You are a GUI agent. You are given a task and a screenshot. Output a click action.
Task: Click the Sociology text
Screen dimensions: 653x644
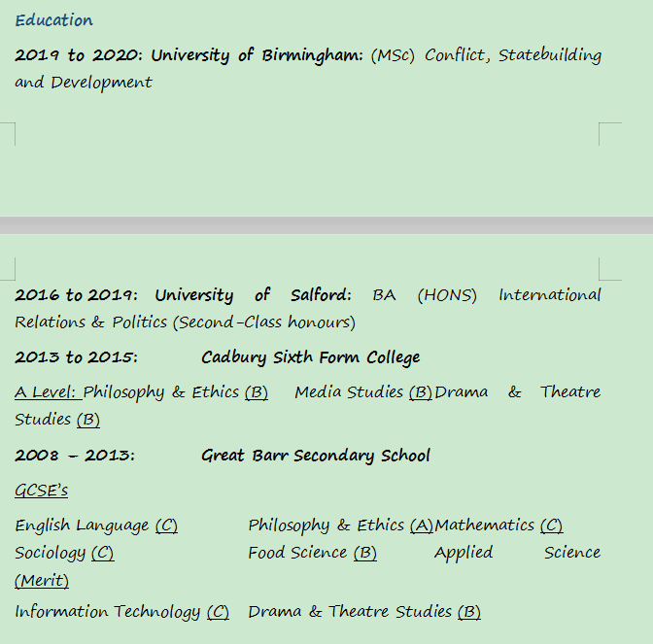point(50,553)
